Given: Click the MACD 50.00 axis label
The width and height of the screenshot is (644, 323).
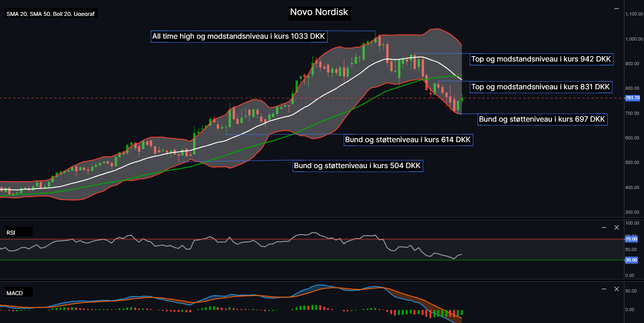Looking at the screenshot, I should tap(632, 291).
